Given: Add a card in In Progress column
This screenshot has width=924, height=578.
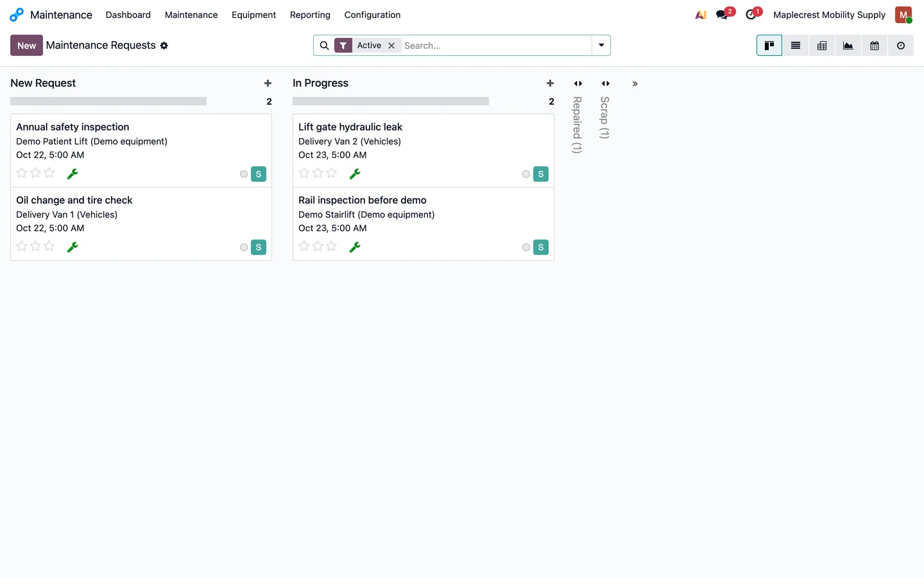Looking at the screenshot, I should coord(550,83).
